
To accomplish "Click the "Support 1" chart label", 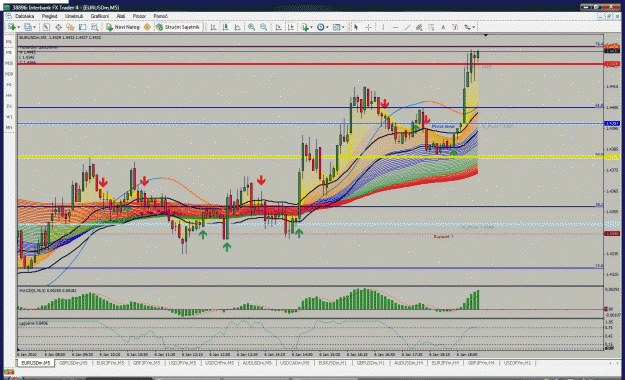I will [x=443, y=236].
